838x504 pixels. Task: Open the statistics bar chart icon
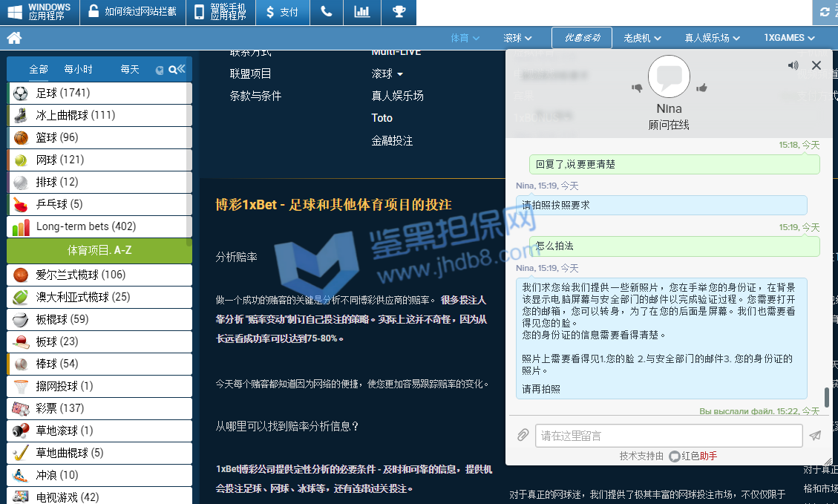(x=362, y=12)
